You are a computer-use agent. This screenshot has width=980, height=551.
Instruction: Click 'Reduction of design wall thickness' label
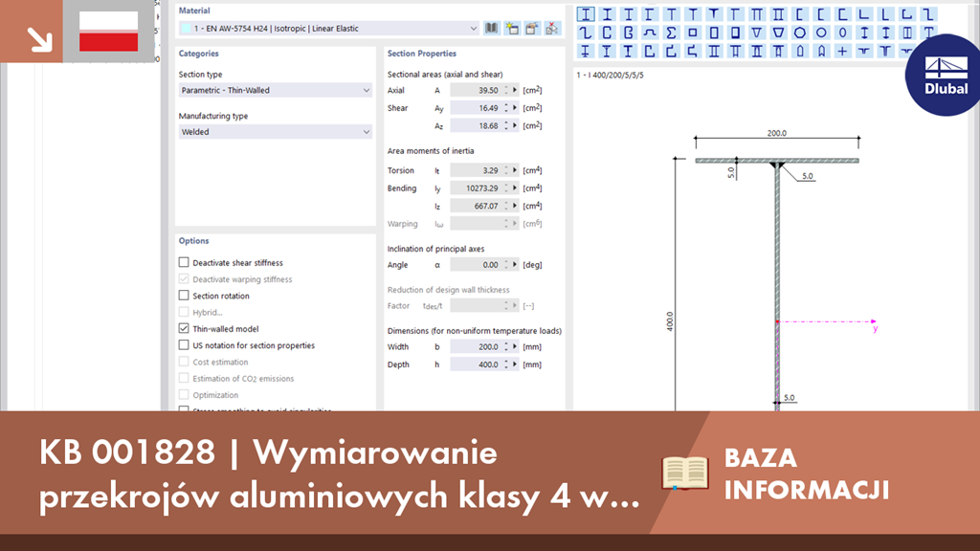[x=448, y=290]
